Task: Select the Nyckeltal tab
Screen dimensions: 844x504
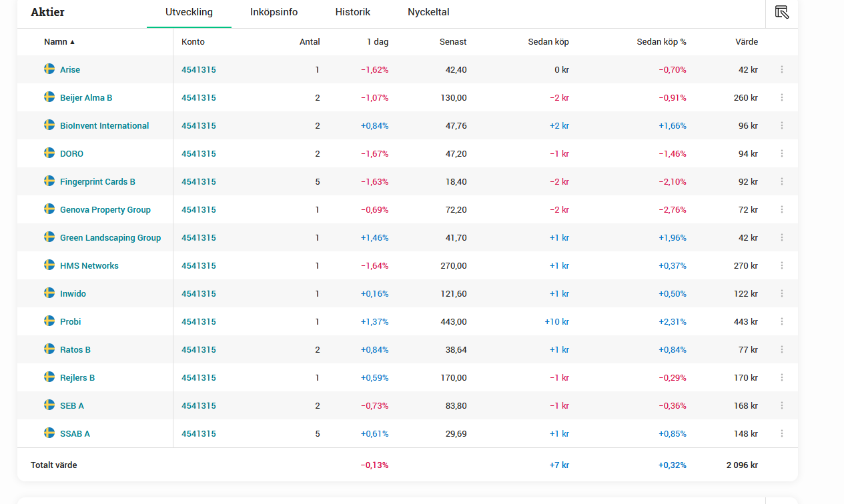Action: 428,12
